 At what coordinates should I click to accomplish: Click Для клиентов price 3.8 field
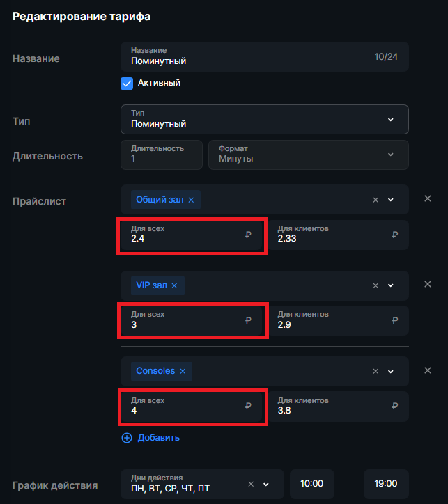point(338,407)
